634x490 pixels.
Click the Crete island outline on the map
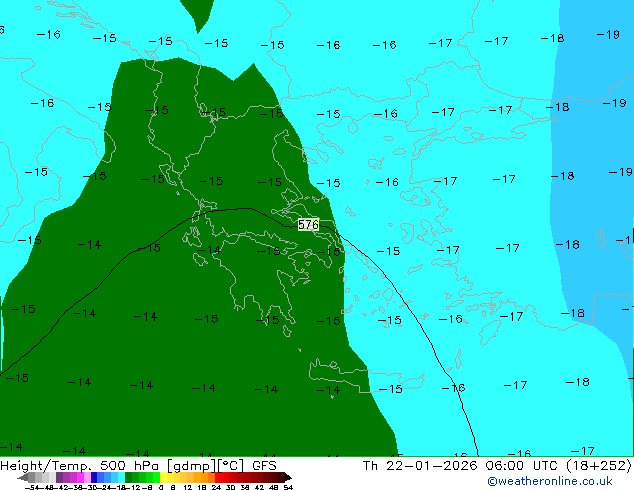pos(366,376)
